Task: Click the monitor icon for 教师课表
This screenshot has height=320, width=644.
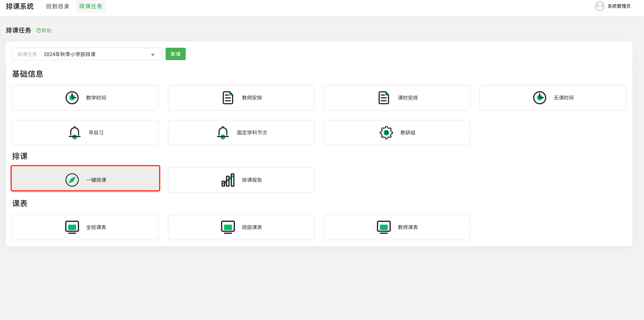Action: [383, 227]
